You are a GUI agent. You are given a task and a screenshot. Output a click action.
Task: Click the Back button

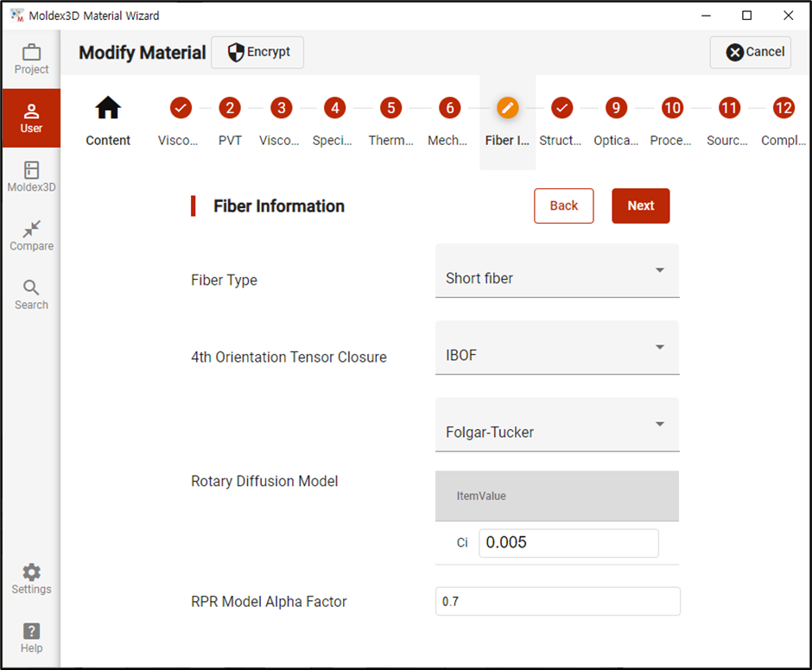564,205
